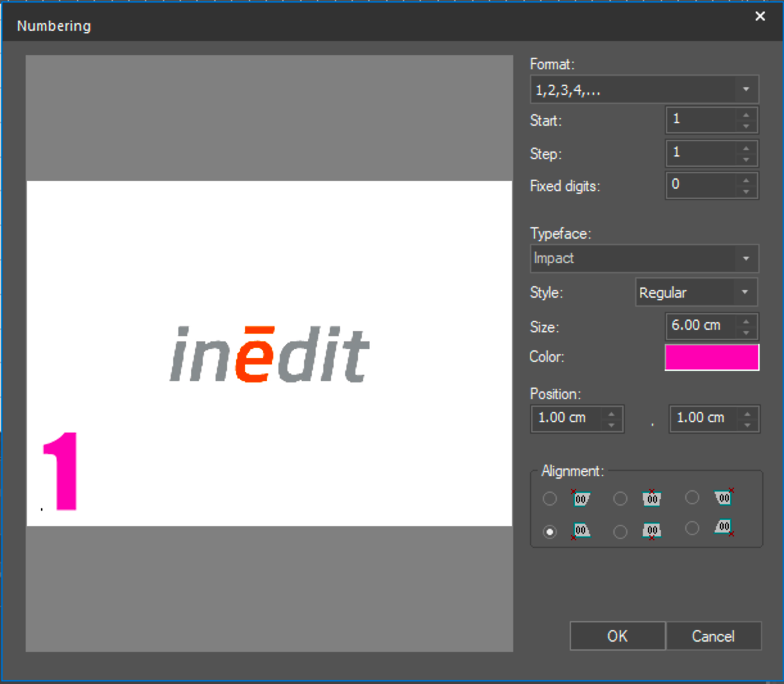Confirm numbering with the OK button
The image size is (784, 684).
pos(617,636)
